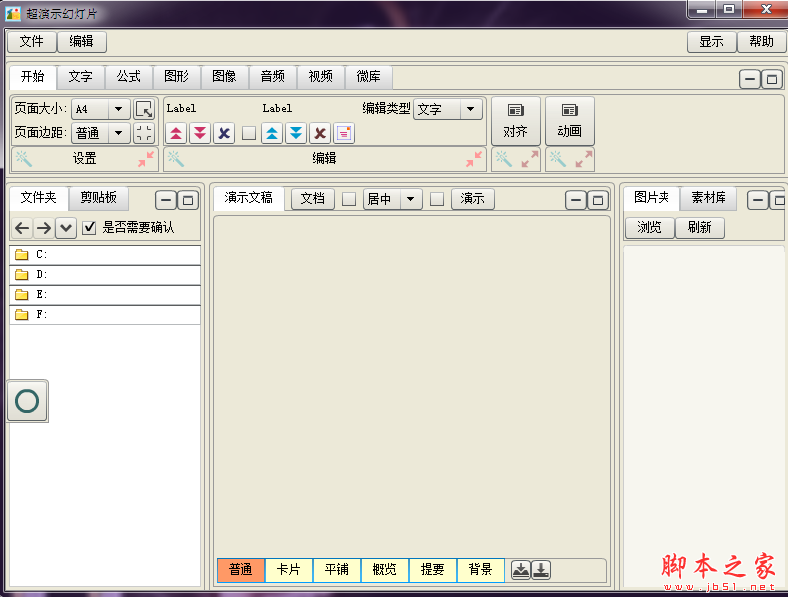Switch to the 视频 ribbon tab
The image size is (788, 598).
(x=321, y=77)
